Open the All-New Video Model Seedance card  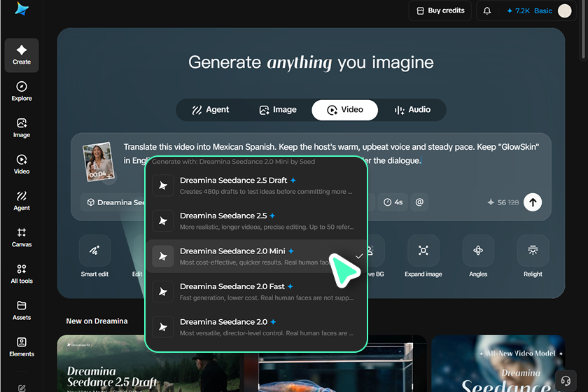498,363
